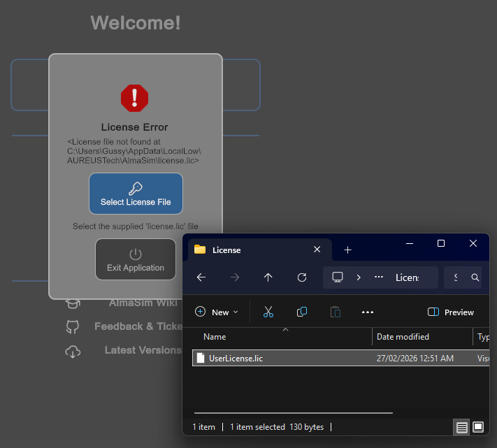Click the UserLicense.lic file icon
The height and width of the screenshot is (448, 497).
tap(201, 358)
